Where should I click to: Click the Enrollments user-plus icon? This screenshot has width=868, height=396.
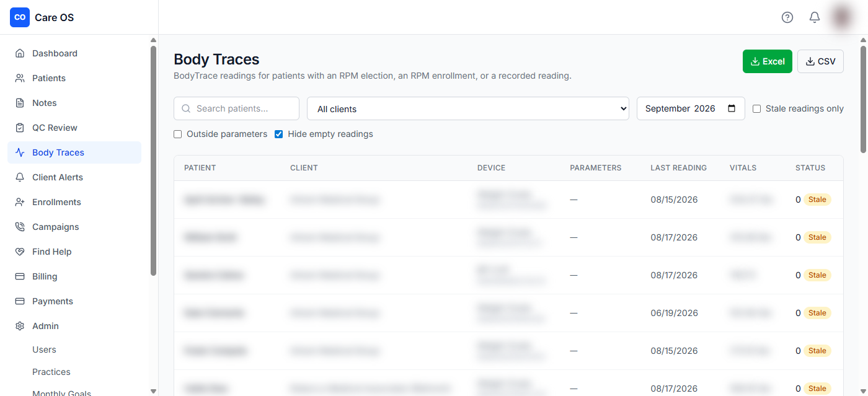tap(20, 202)
